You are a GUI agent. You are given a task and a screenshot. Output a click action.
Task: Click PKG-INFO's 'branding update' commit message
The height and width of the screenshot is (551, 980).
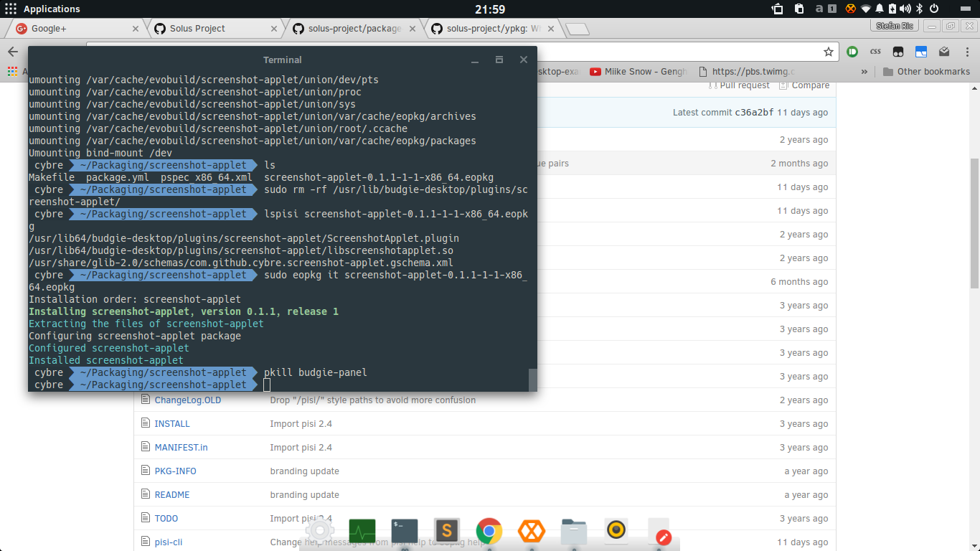[305, 471]
